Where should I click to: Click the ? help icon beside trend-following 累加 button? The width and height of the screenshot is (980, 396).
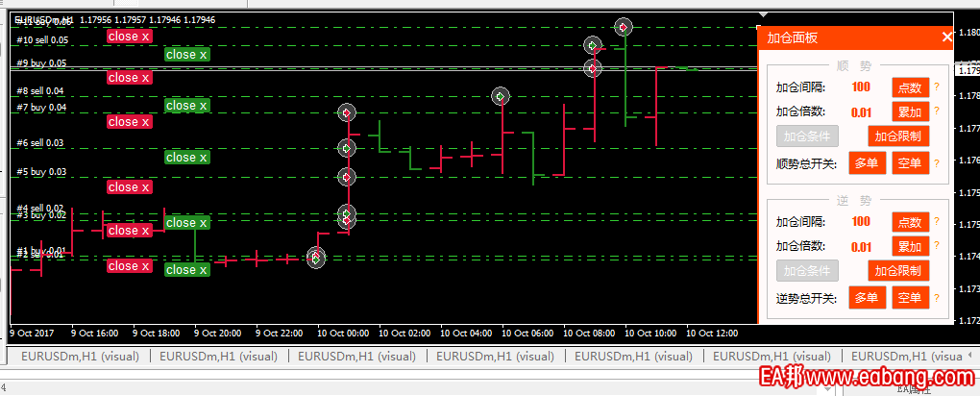point(936,112)
